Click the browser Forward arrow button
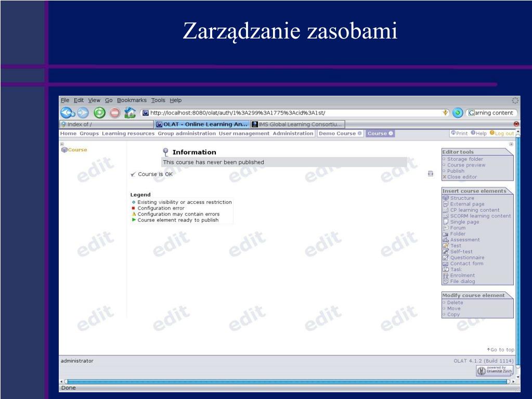Screen dimensions: 532x399 coord(83,113)
